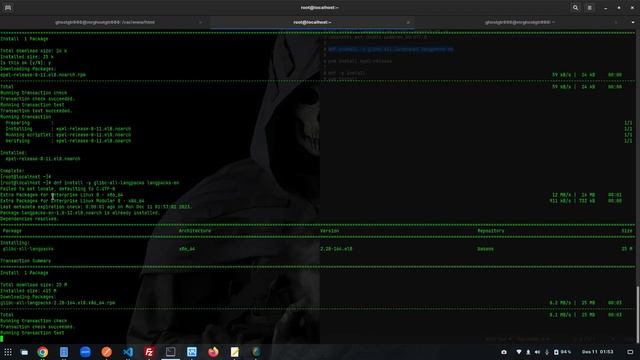The image size is (640, 360).
Task: Open the Remmina remote desktop icon
Action: (x=192, y=352)
